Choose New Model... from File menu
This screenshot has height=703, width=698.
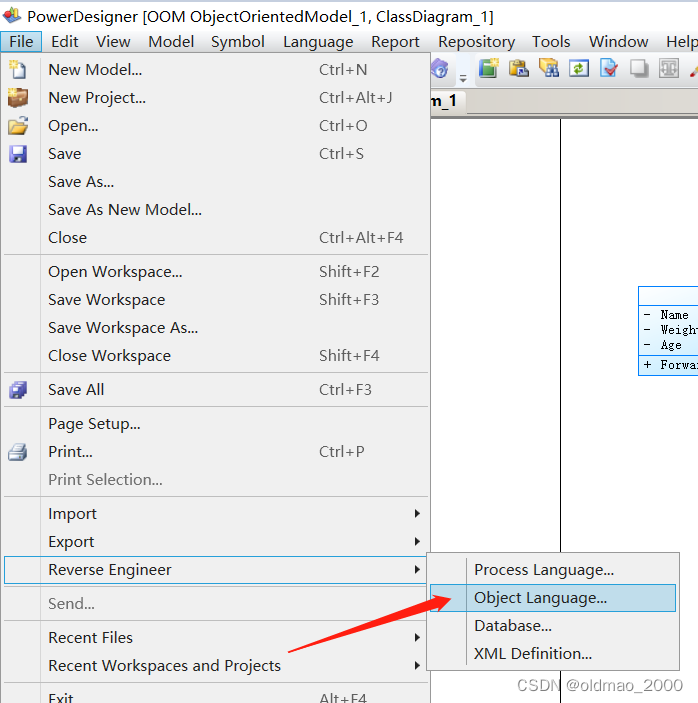[215, 69]
